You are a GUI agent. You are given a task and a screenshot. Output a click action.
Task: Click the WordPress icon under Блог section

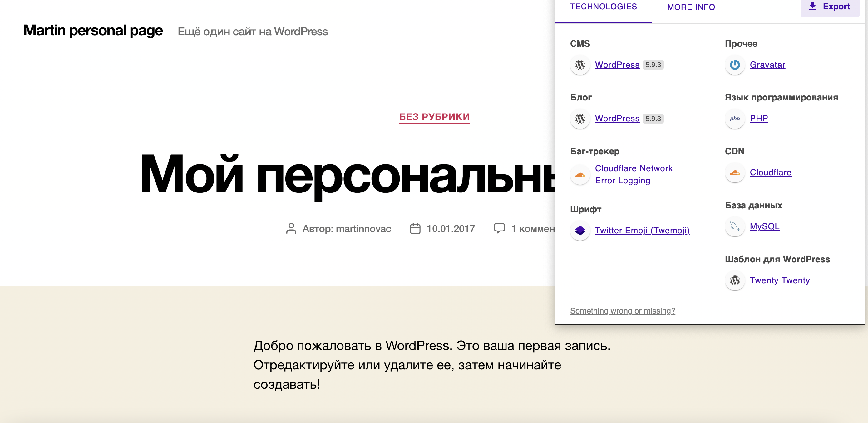tap(580, 119)
